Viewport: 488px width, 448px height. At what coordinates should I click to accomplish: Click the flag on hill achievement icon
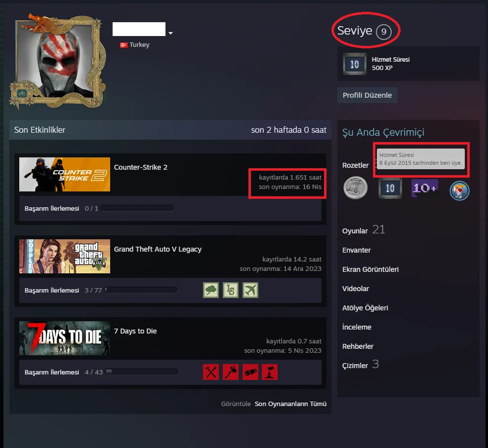coord(270,372)
